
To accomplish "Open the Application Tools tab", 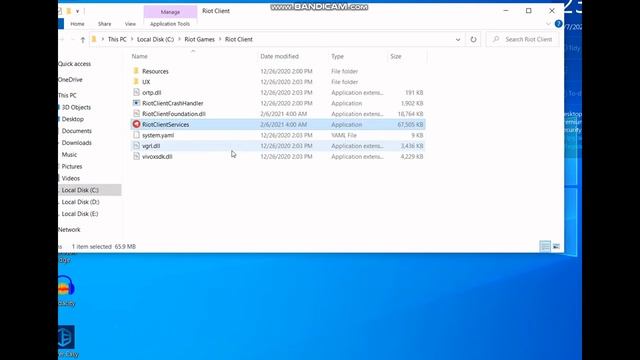I will 170,24.
